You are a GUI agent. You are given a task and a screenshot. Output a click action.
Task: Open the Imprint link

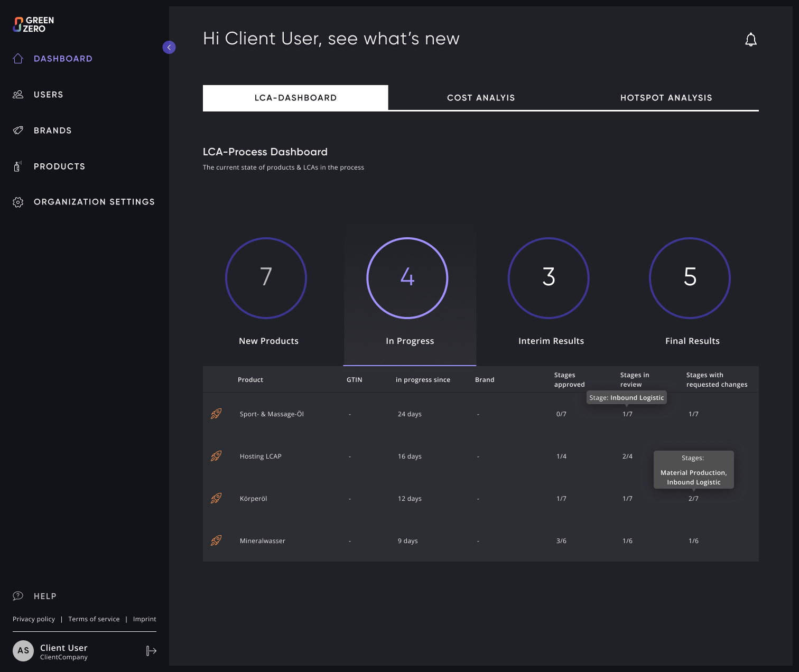[x=145, y=619]
